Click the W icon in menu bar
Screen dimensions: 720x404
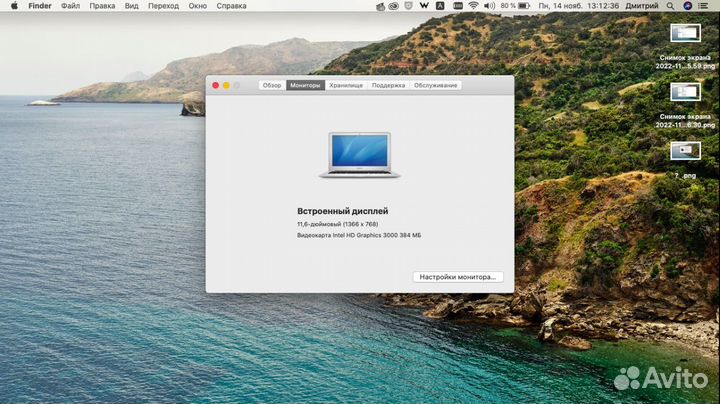tap(424, 6)
